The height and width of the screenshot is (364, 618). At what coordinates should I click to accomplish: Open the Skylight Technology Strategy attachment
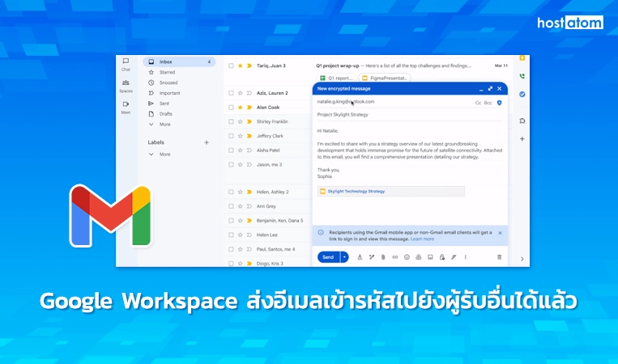[391, 191]
